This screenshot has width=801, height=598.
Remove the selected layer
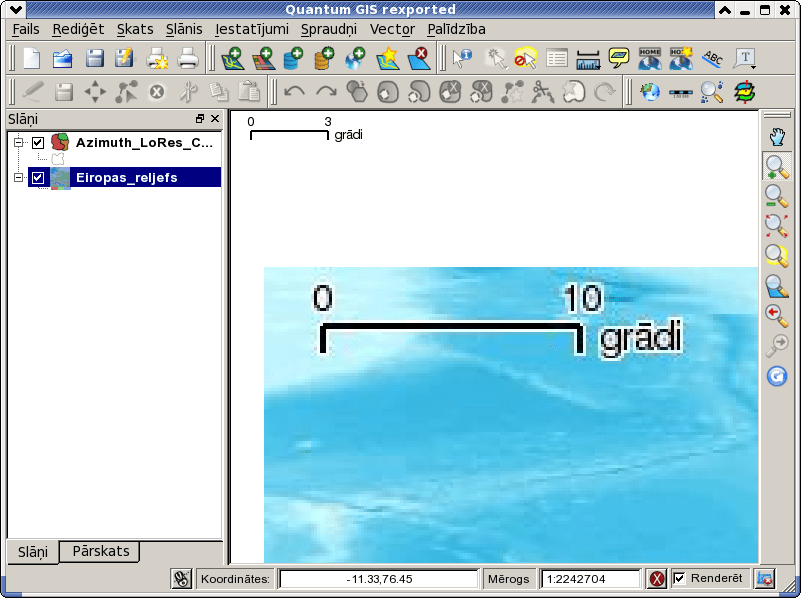tap(418, 58)
